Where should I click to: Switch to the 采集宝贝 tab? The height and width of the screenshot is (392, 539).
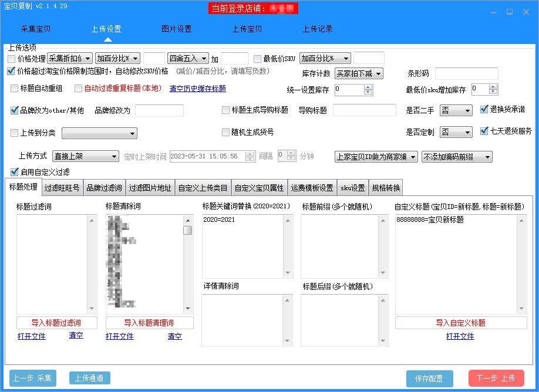point(36,29)
